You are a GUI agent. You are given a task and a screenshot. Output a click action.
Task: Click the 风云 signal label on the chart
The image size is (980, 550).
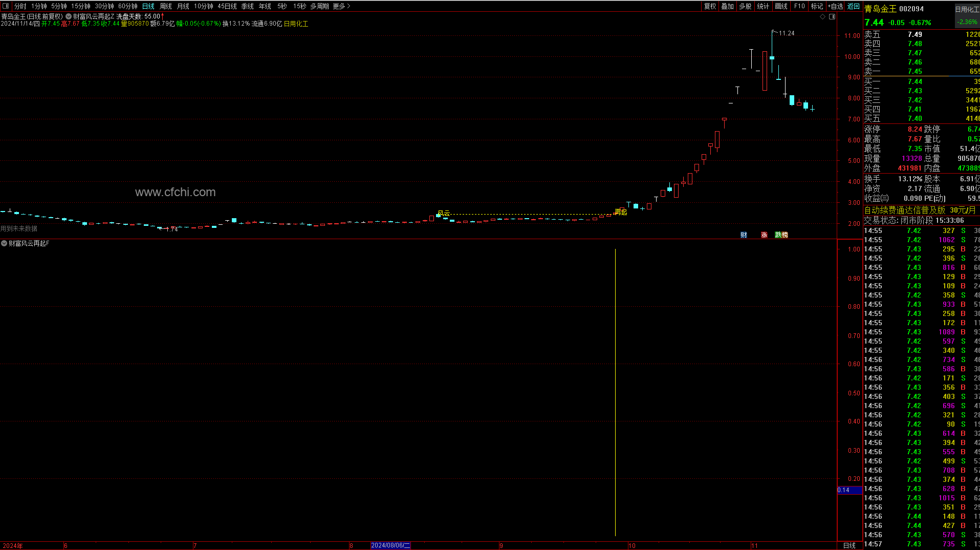[x=444, y=213]
